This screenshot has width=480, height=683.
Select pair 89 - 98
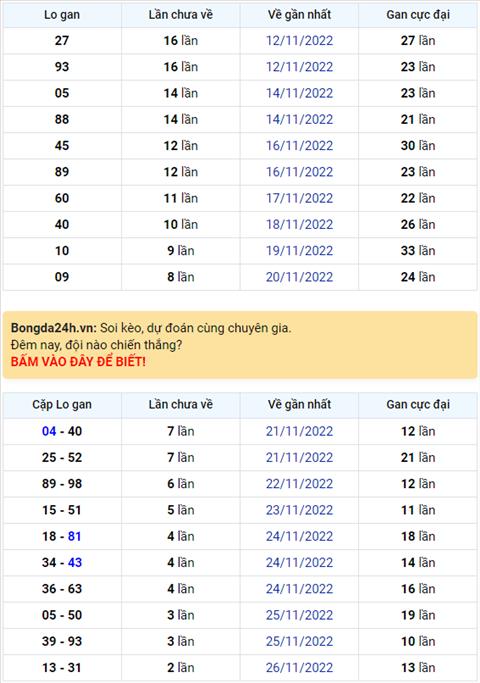click(x=62, y=484)
